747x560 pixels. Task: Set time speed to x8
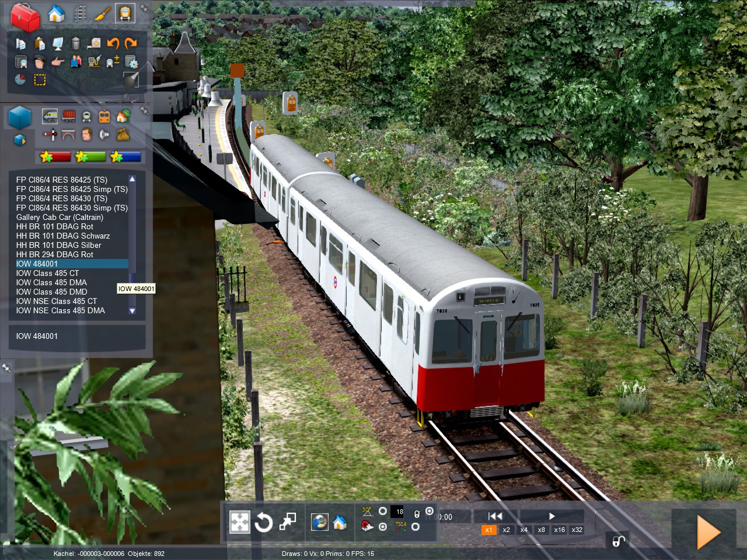coord(542,530)
